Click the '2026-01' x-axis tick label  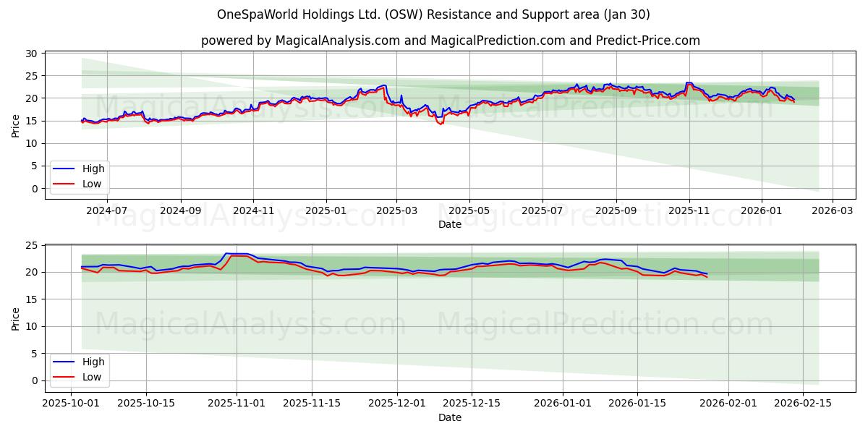[762, 210]
